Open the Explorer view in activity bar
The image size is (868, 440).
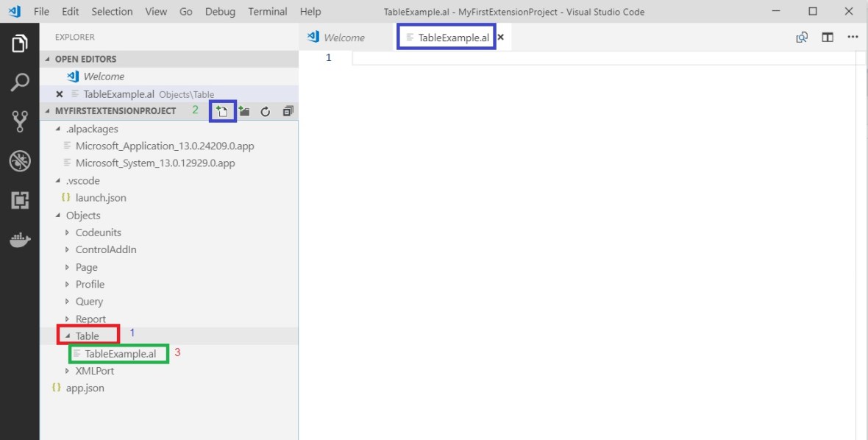(x=20, y=44)
